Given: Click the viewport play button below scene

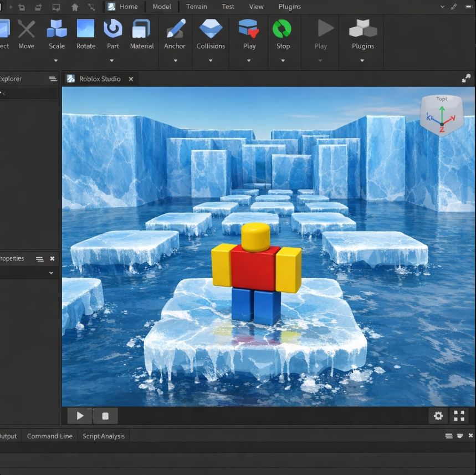Looking at the screenshot, I should [x=80, y=416].
